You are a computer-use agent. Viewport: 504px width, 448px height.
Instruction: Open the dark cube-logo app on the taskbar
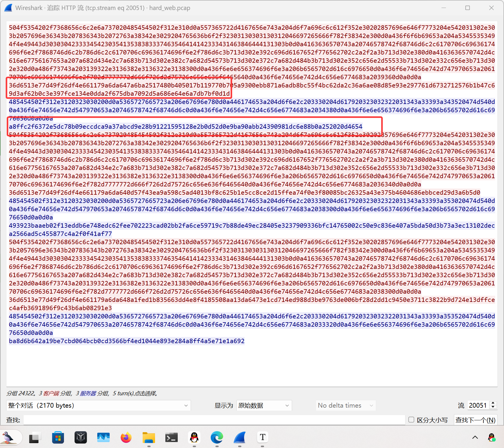click(x=81, y=438)
